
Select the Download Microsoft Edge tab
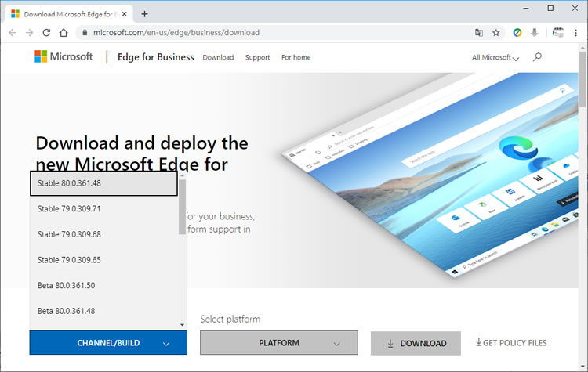[x=69, y=14]
